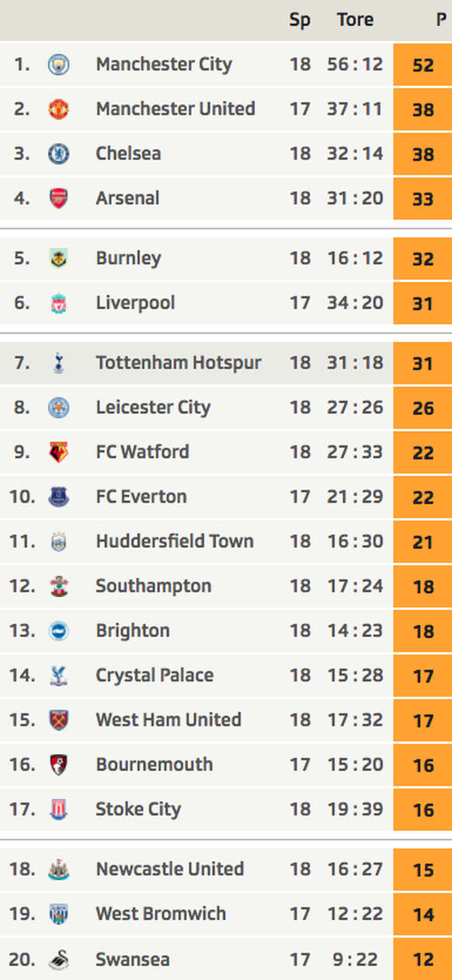Click Stoke City's 19 : 39 goals cell
The width and height of the screenshot is (452, 980).
point(355,809)
